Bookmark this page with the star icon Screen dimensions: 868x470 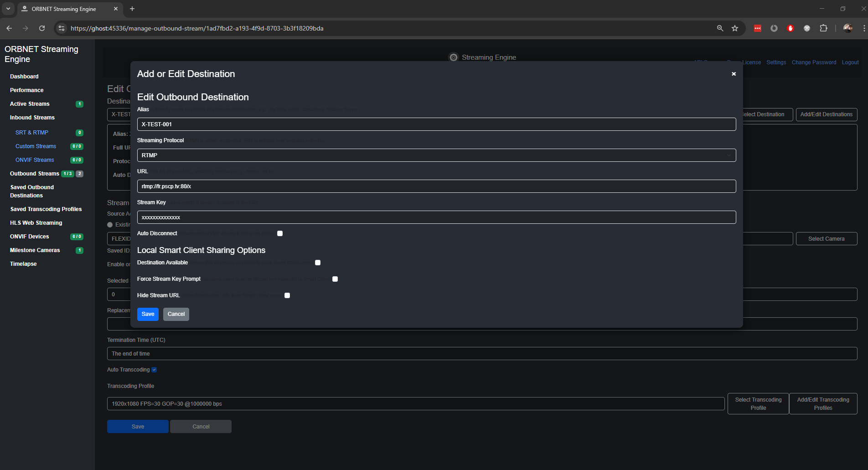tap(735, 28)
